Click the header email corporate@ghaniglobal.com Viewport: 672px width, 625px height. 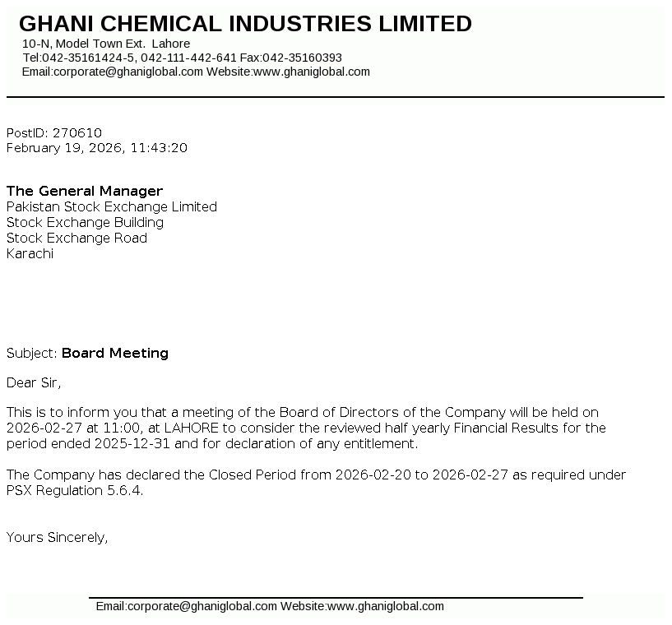[127, 72]
